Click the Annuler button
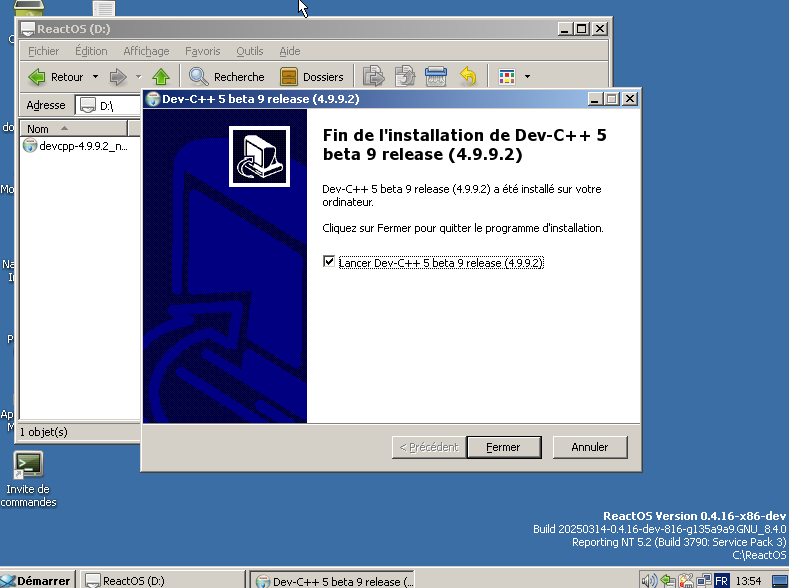Screen dimensions: 789x588 click(x=590, y=447)
